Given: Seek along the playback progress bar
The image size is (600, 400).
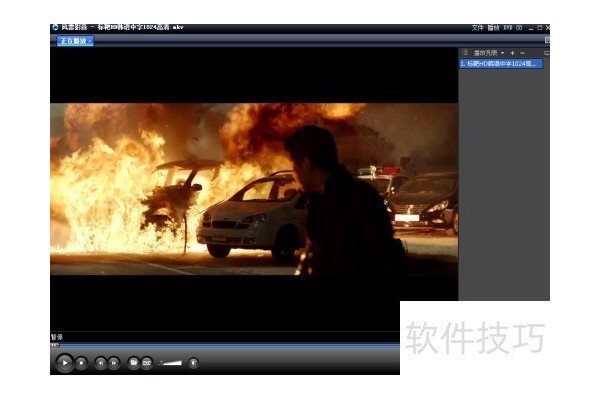Looking at the screenshot, I should pos(225,345).
